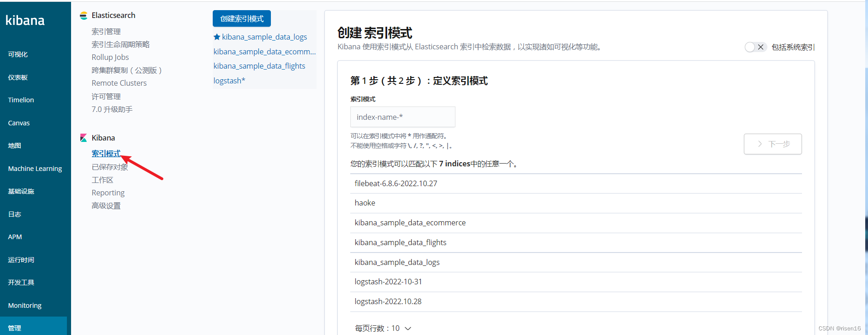Select the logstash* index pattern link
Viewport: 868px width, 335px height.
229,81
